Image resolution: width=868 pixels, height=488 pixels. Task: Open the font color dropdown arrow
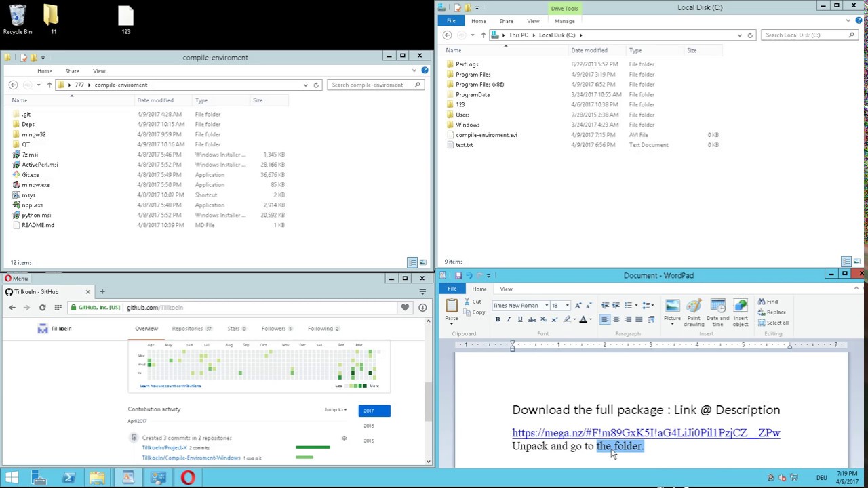tap(590, 319)
